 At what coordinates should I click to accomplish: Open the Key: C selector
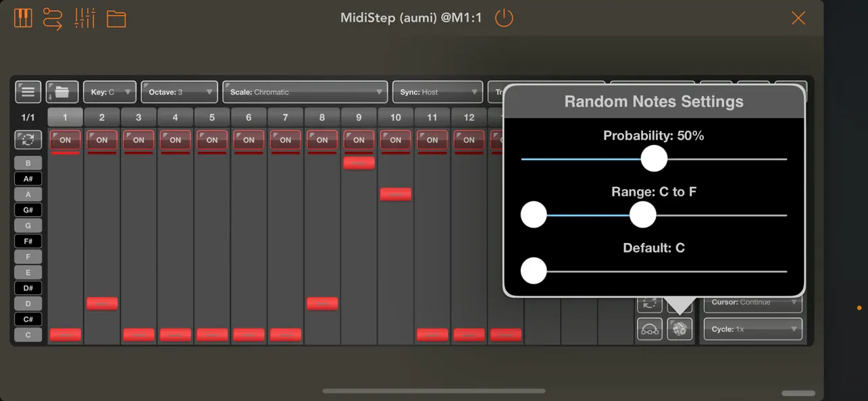coord(109,92)
